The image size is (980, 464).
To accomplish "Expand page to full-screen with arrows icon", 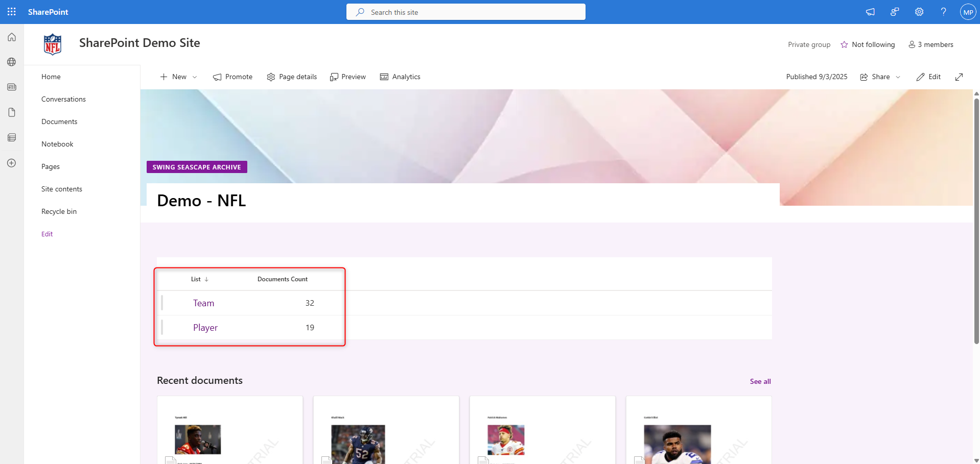I will (x=959, y=77).
